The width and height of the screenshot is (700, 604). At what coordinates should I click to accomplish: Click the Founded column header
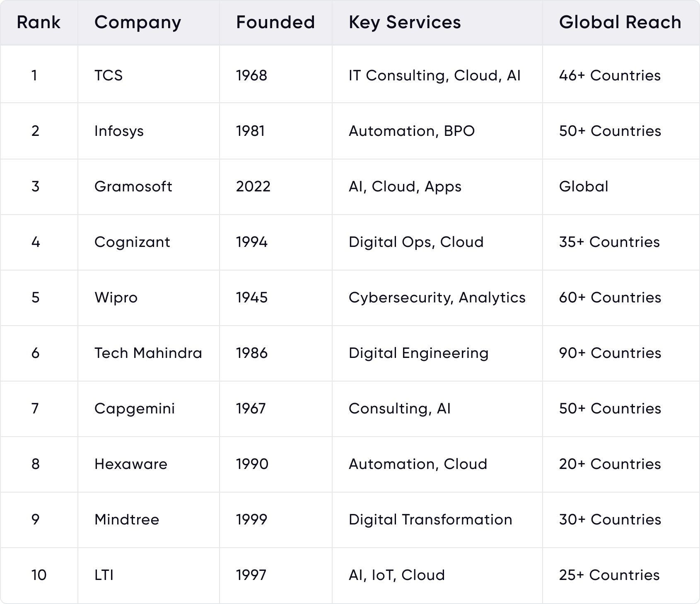[x=275, y=22]
